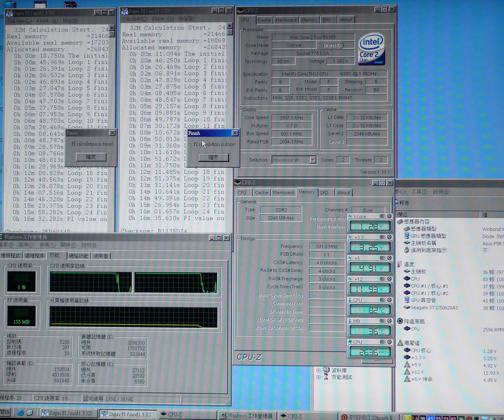The width and height of the screenshot is (504, 420).
Task: Open settings icon on MB sensor widget
Action: coord(383,321)
